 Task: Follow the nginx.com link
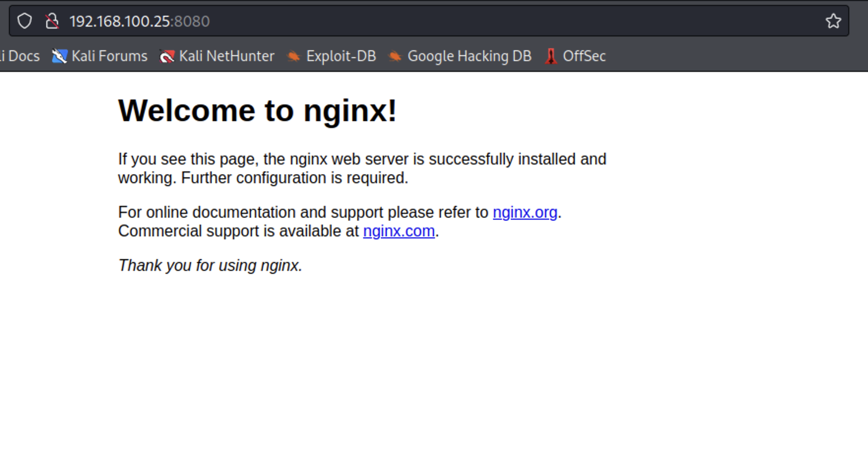(399, 231)
